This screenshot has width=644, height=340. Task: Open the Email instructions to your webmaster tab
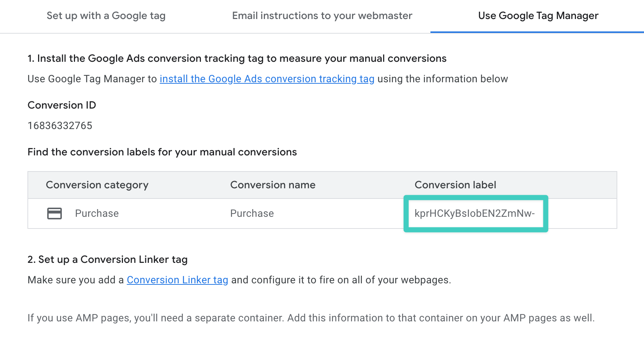322,16
